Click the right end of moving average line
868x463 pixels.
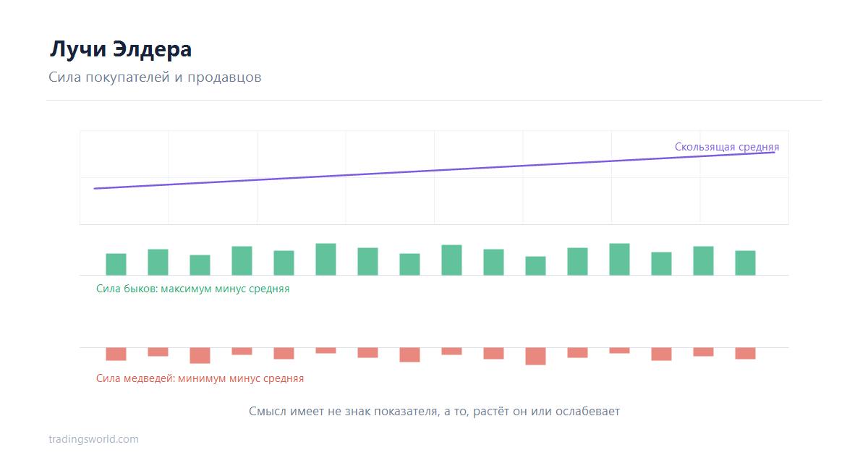775,152
